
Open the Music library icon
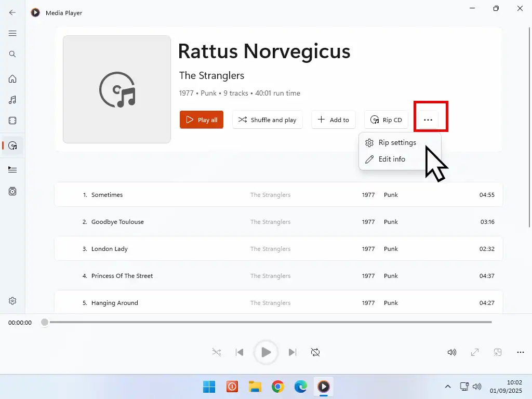tap(12, 100)
